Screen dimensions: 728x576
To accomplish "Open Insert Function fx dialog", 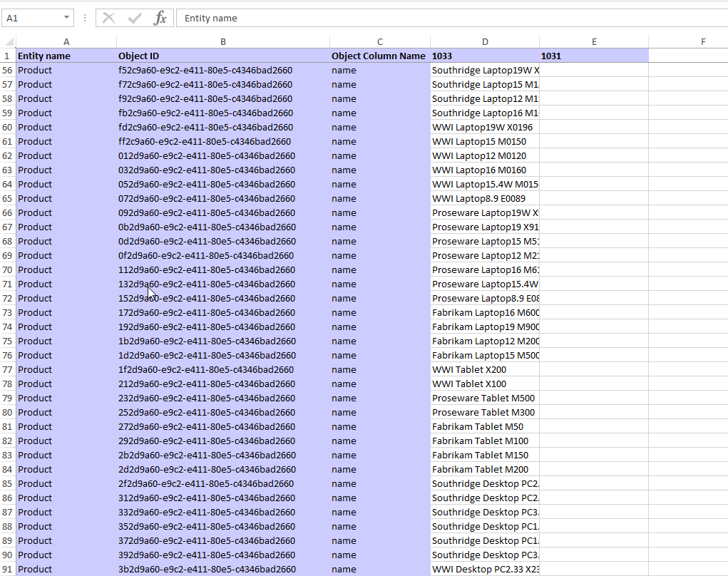I will [x=160, y=18].
